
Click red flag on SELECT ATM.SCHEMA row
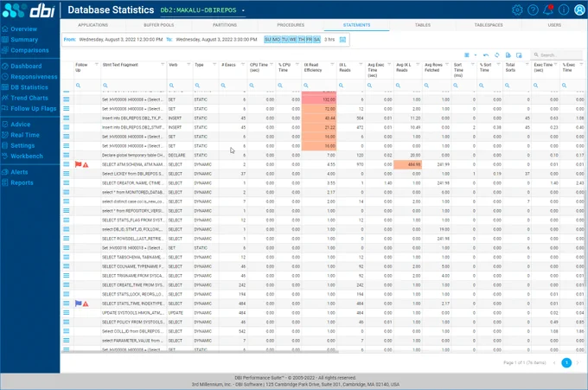[78, 164]
